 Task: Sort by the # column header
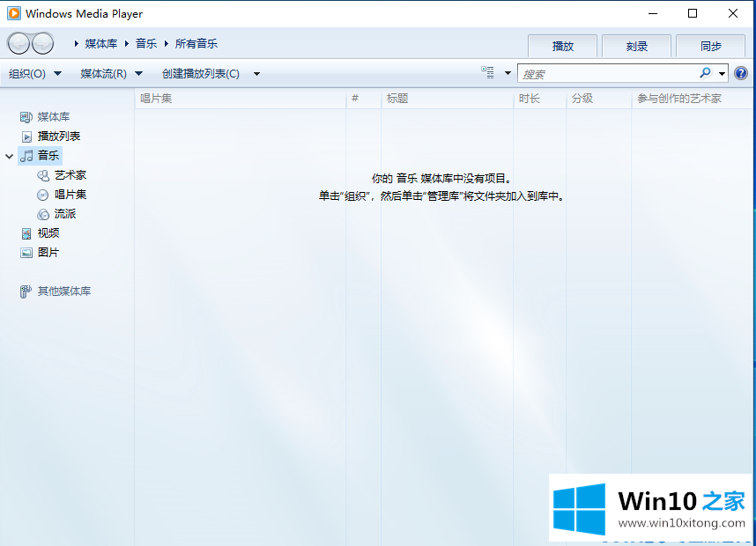364,99
